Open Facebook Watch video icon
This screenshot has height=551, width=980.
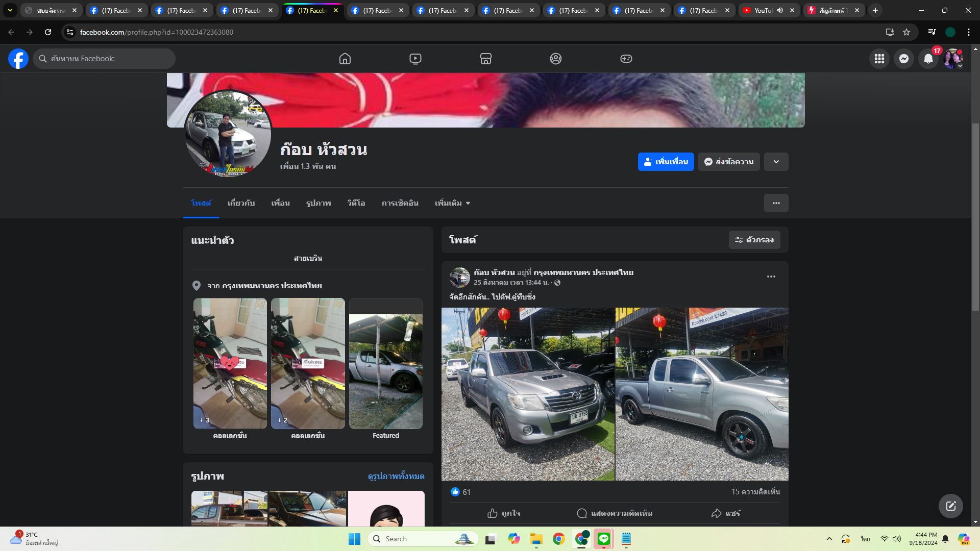pos(415,59)
